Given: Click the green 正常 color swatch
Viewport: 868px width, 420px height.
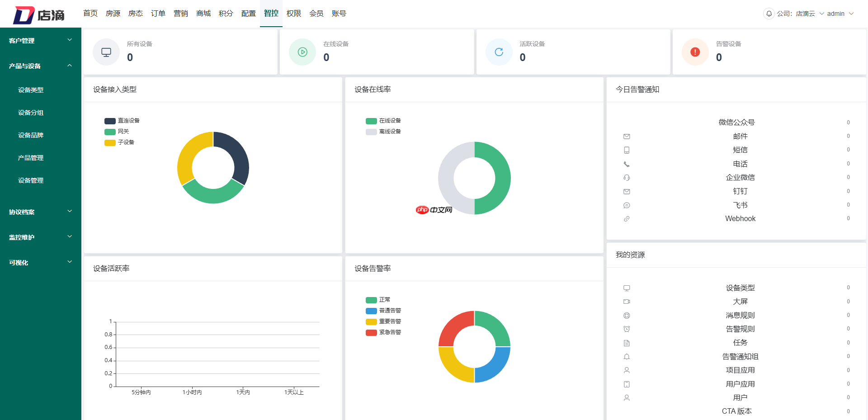Looking at the screenshot, I should [371, 300].
